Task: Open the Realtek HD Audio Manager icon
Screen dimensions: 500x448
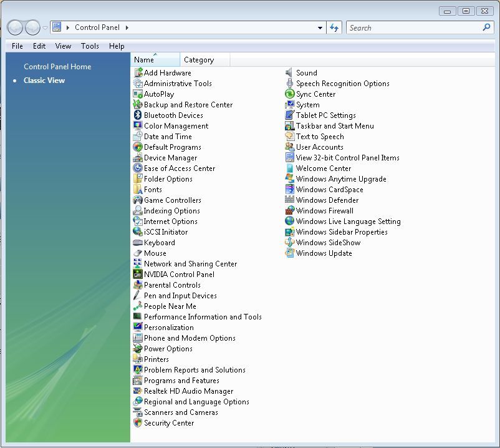Action: click(138, 391)
